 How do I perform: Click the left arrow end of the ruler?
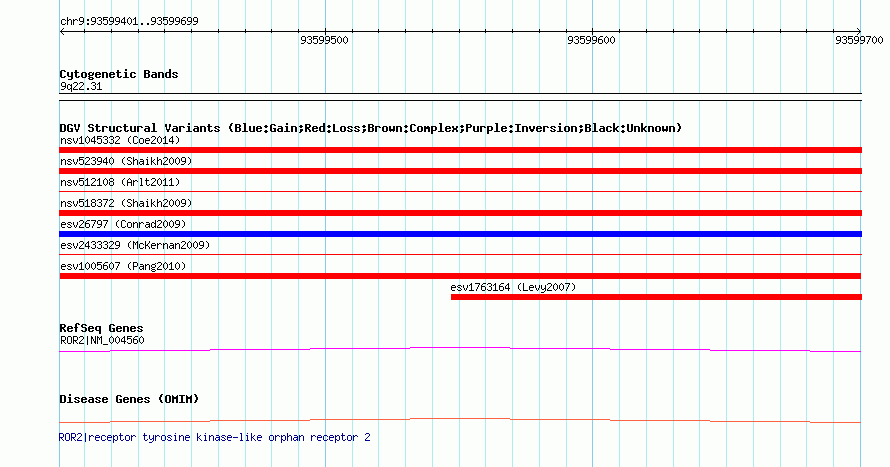point(62,32)
